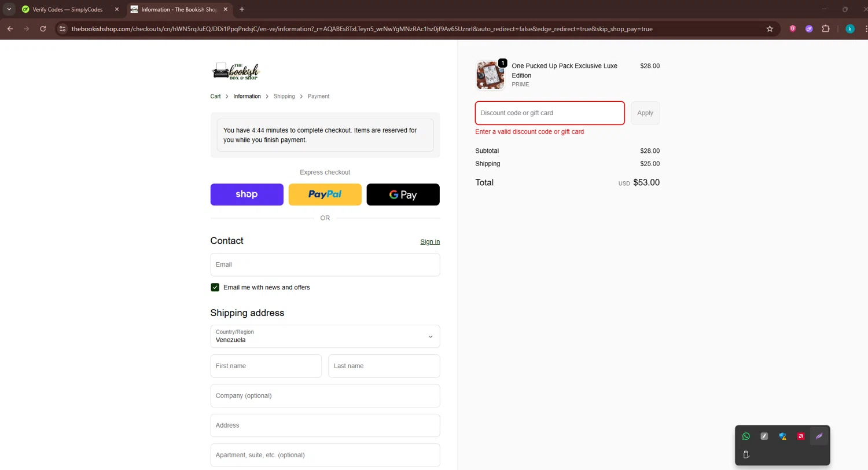Image resolution: width=868 pixels, height=470 pixels.
Task: Open Windows Security tray icon
Action: [x=782, y=436]
